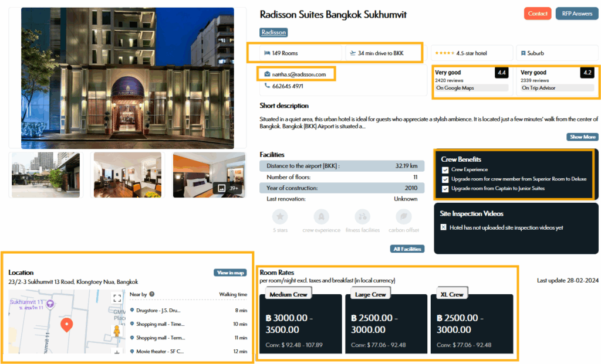Click pin icon for Drugstore - J.S. Dru...

point(132,310)
